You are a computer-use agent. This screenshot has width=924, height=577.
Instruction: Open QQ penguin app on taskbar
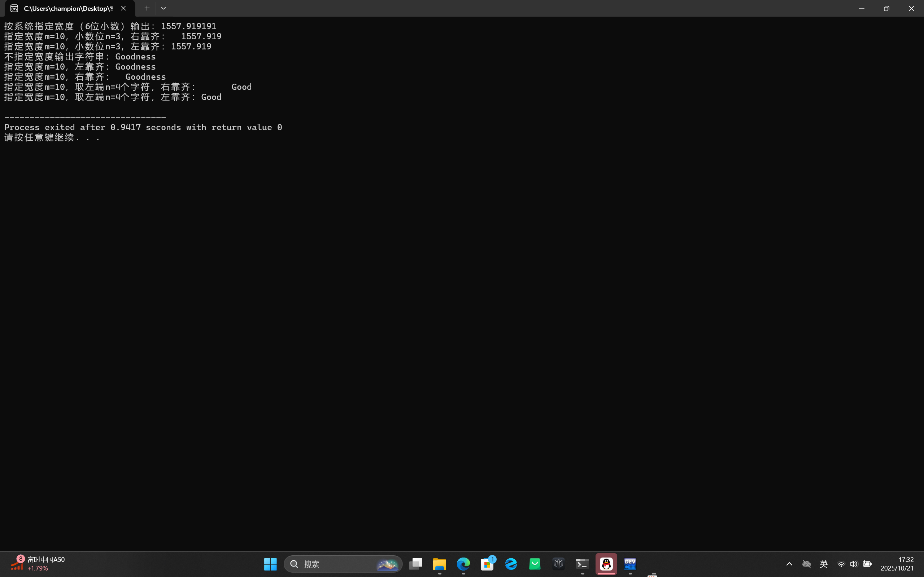coord(606,564)
